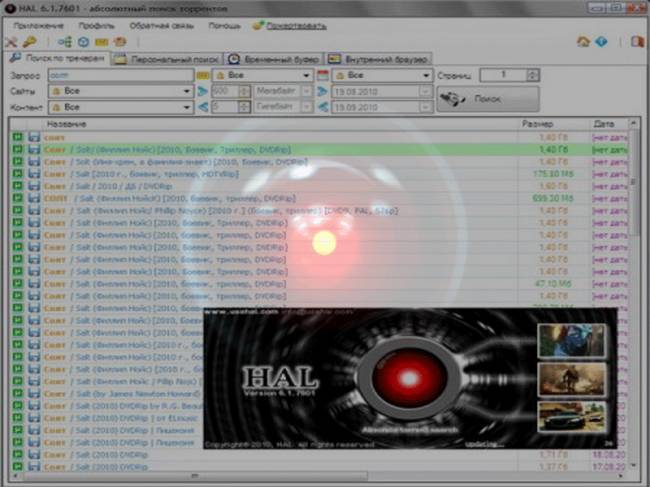Viewport: 650px width, 487px height.
Task: Switch to the Временный буфер tab
Action: [275, 59]
